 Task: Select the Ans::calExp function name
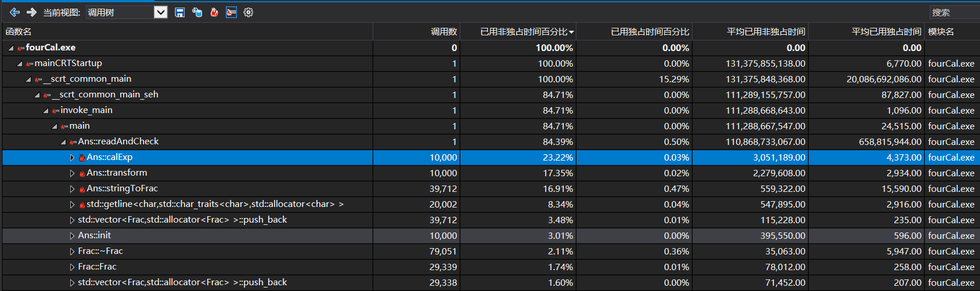pyautogui.click(x=110, y=157)
